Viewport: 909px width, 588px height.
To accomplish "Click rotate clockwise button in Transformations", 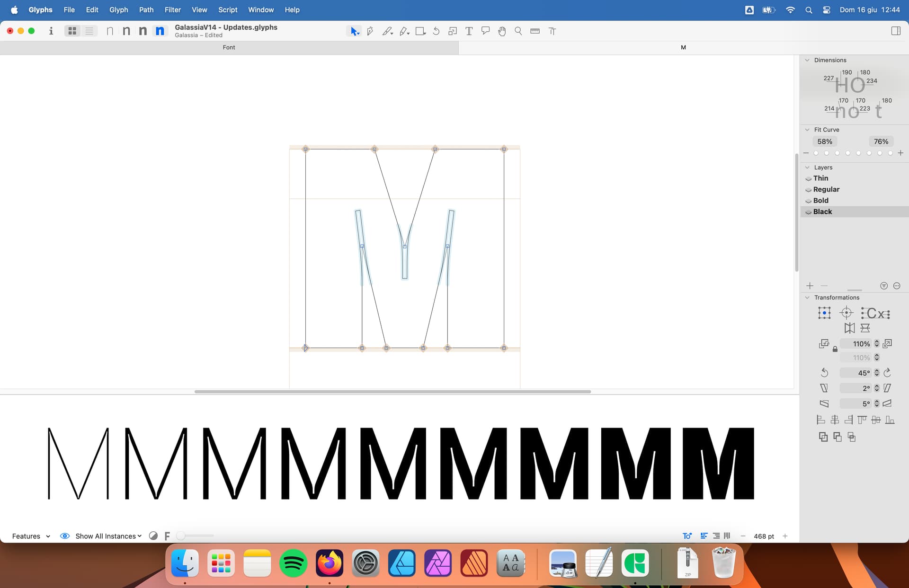I will (x=887, y=373).
